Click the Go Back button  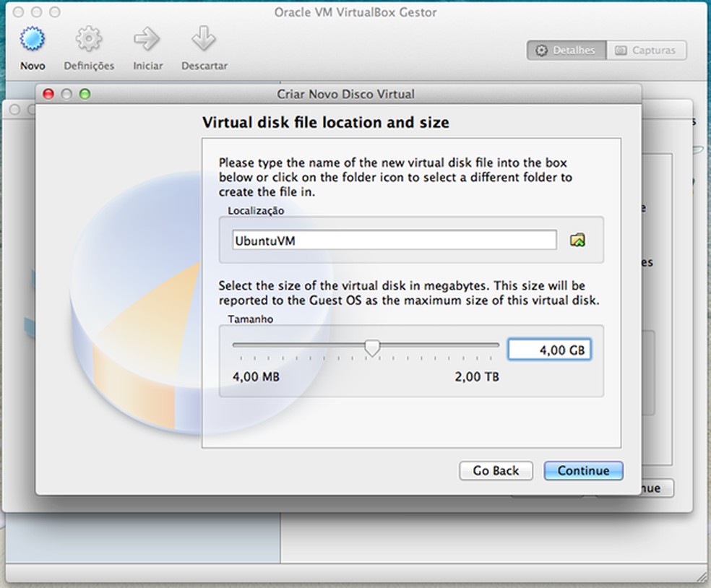click(x=496, y=470)
